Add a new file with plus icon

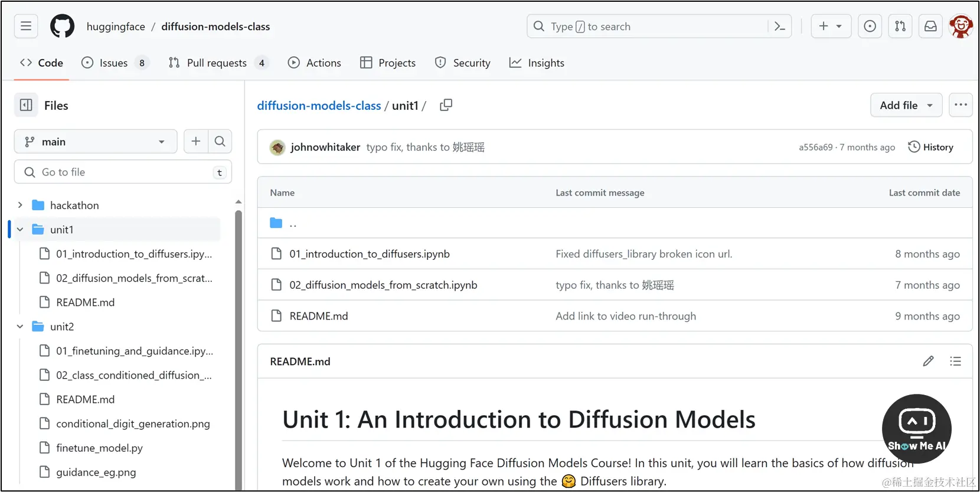click(196, 141)
